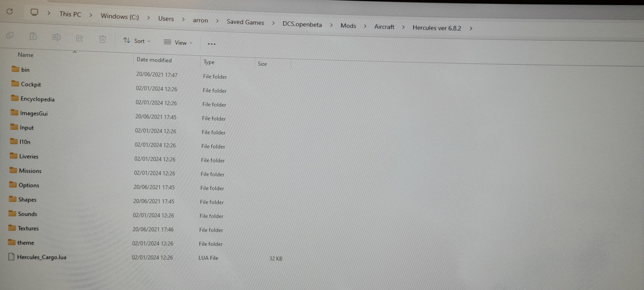Click the Rename toolbar icon

tap(57, 38)
